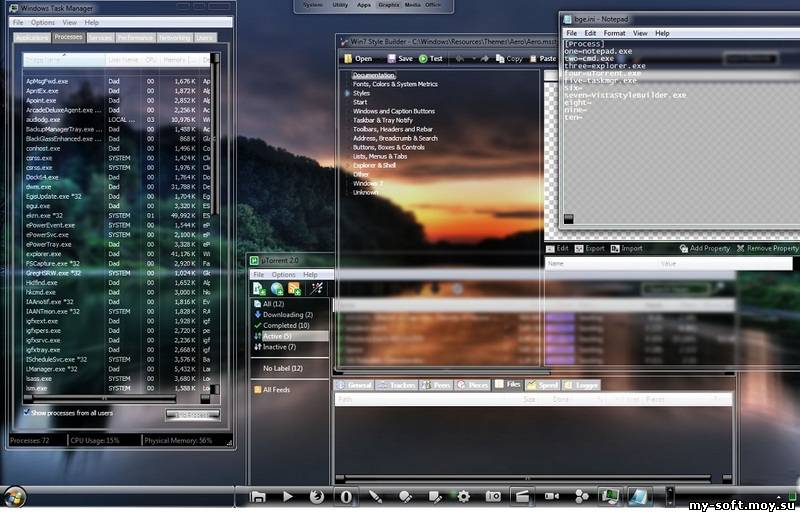Click the folder icon on the taskbar dock
The image size is (800, 515).
coord(258,496)
